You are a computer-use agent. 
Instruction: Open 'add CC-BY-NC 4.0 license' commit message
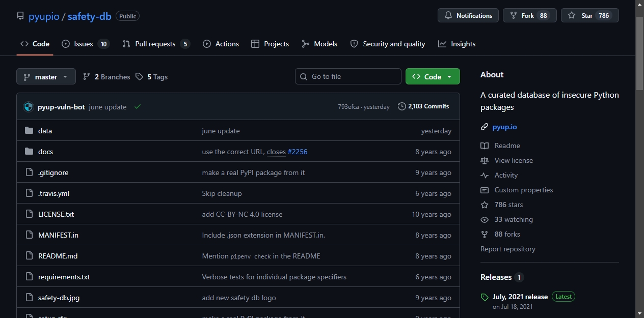point(242,214)
